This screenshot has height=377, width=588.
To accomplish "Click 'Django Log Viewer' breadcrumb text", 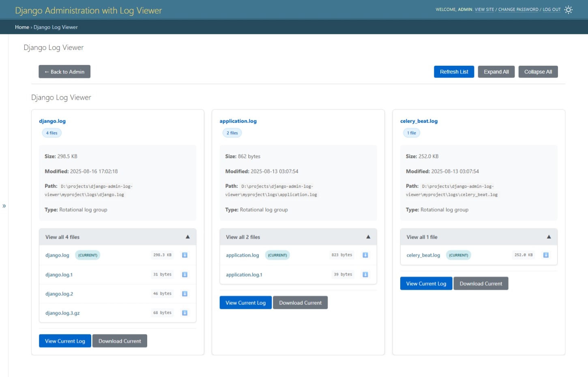I will coord(56,27).
